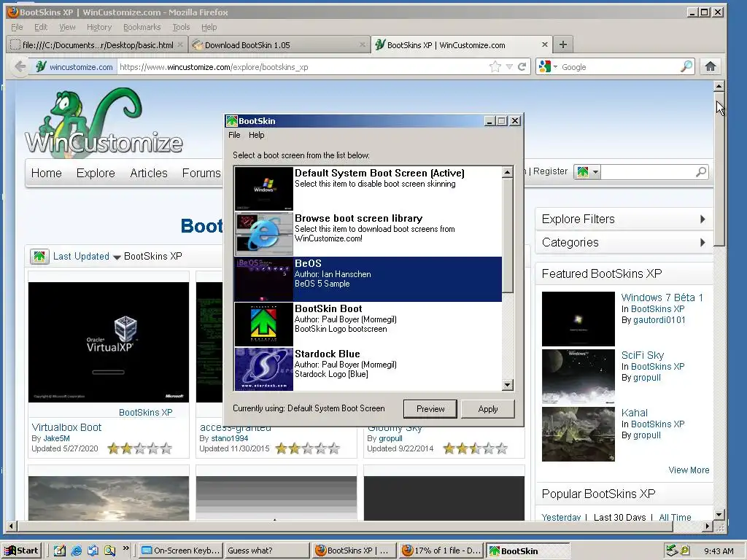Open Home link in WinCustomize nav
The width and height of the screenshot is (747, 560).
coord(46,173)
